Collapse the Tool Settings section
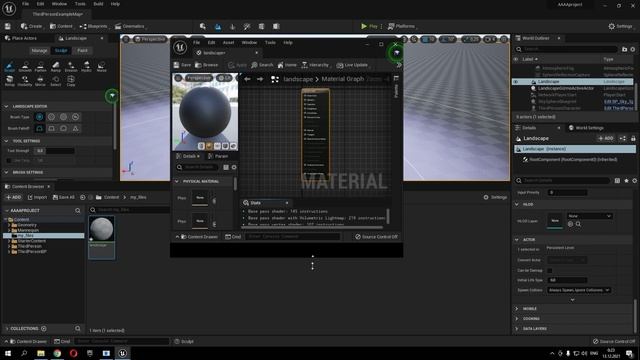This screenshot has width=640, height=360. (x=6, y=141)
